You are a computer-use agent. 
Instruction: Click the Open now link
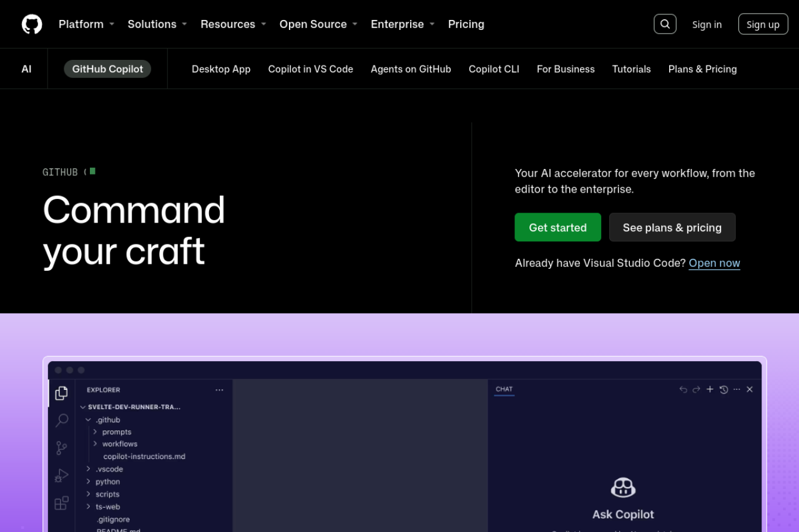(714, 263)
